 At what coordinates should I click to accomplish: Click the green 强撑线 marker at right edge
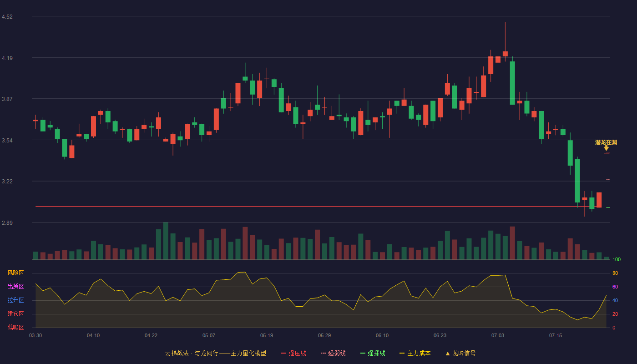coord(608,207)
